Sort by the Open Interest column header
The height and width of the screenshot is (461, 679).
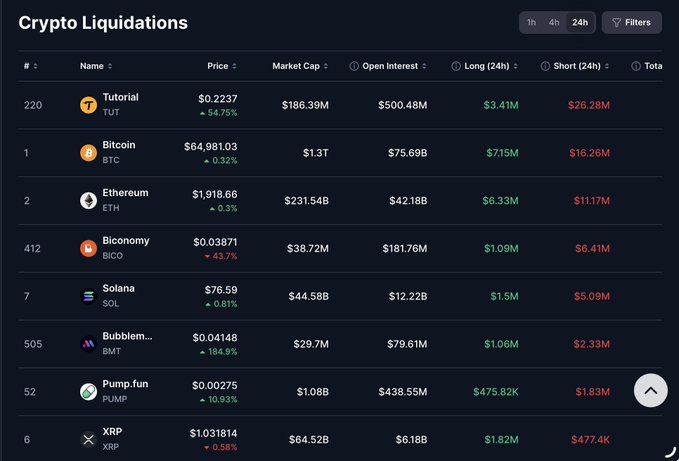click(394, 66)
